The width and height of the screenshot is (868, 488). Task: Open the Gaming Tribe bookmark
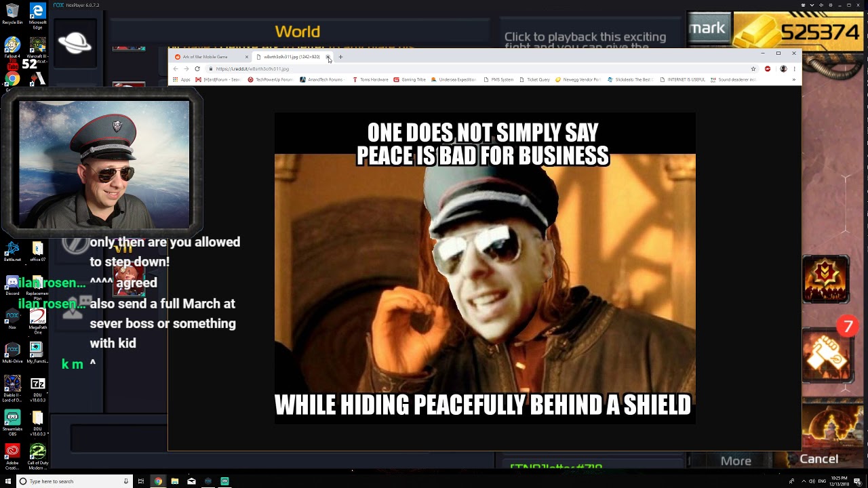[x=410, y=79]
